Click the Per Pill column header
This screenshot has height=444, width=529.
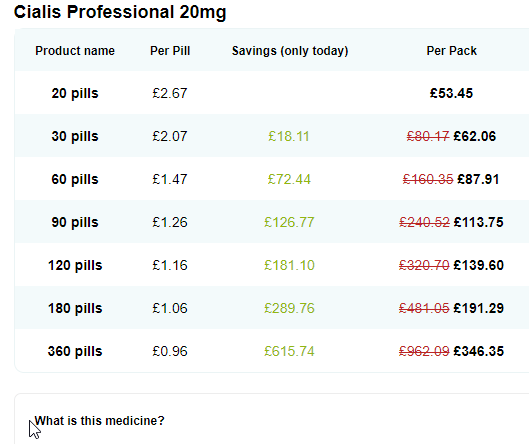[170, 51]
